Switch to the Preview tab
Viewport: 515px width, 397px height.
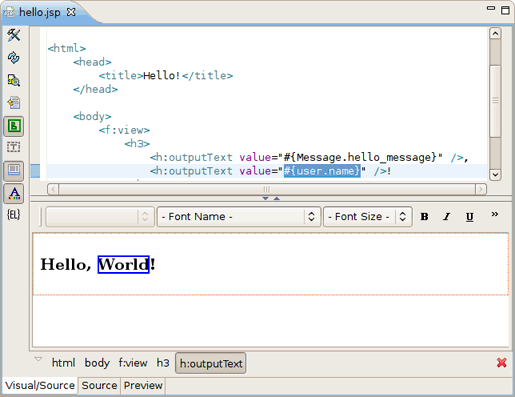tap(143, 385)
